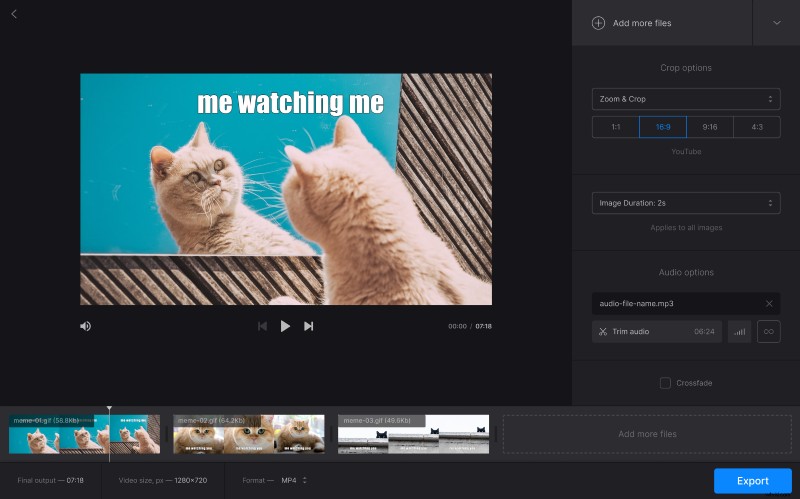Click the Export button
The height and width of the screenshot is (499, 800).
pyautogui.click(x=753, y=481)
